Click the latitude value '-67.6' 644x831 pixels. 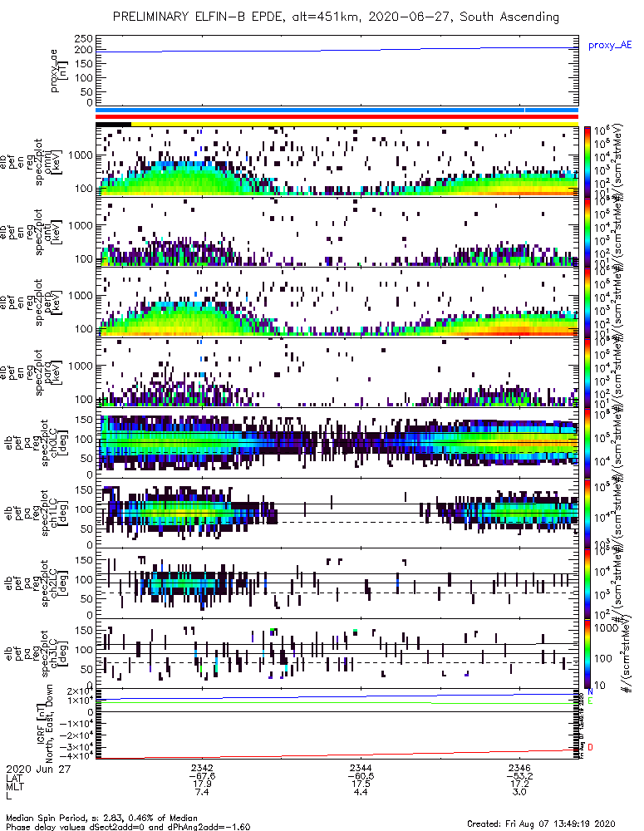tap(202, 776)
